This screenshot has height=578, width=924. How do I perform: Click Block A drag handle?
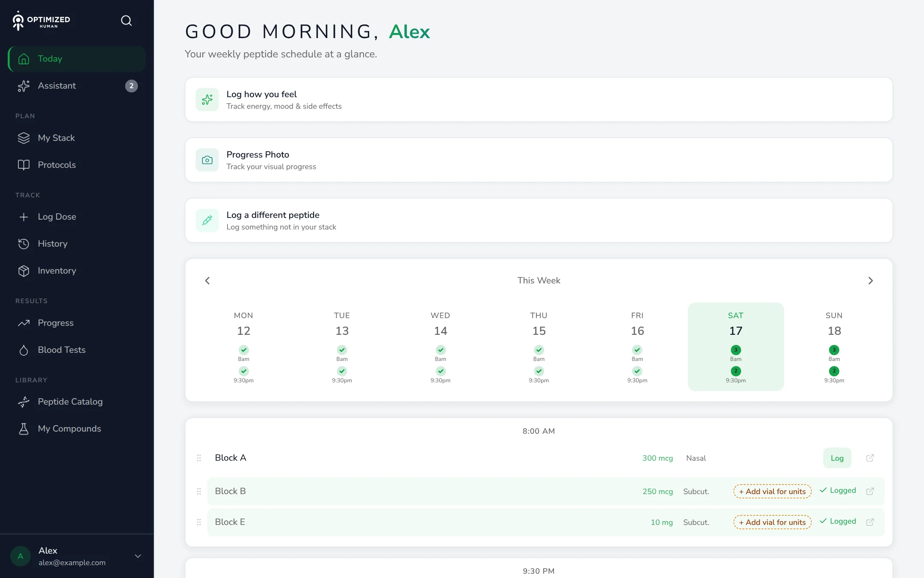pos(199,458)
